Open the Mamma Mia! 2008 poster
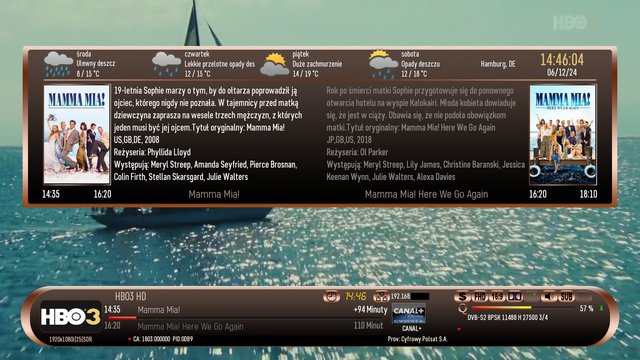Image resolution: width=640 pixels, height=360 pixels. (77, 134)
